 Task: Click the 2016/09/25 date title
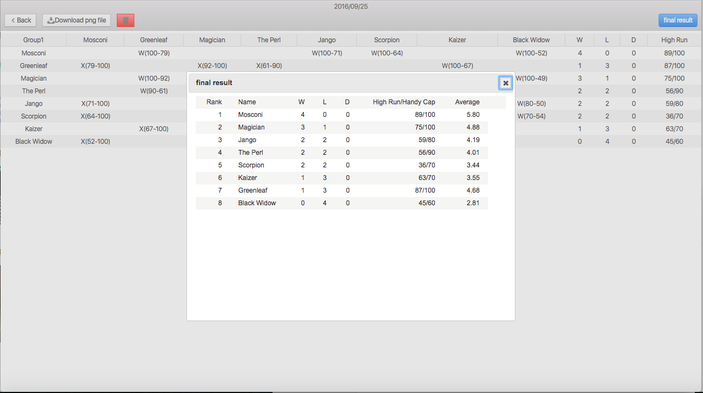click(351, 6)
